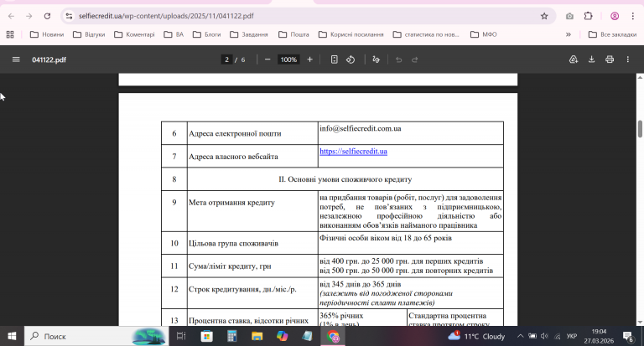
Task: Go back to the previous page
Action: tap(11, 16)
